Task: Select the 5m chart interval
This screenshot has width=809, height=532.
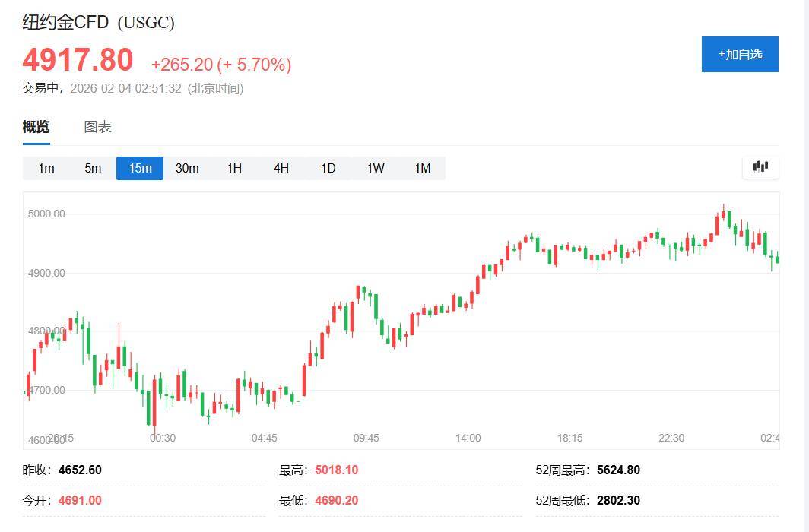Action: coord(93,168)
